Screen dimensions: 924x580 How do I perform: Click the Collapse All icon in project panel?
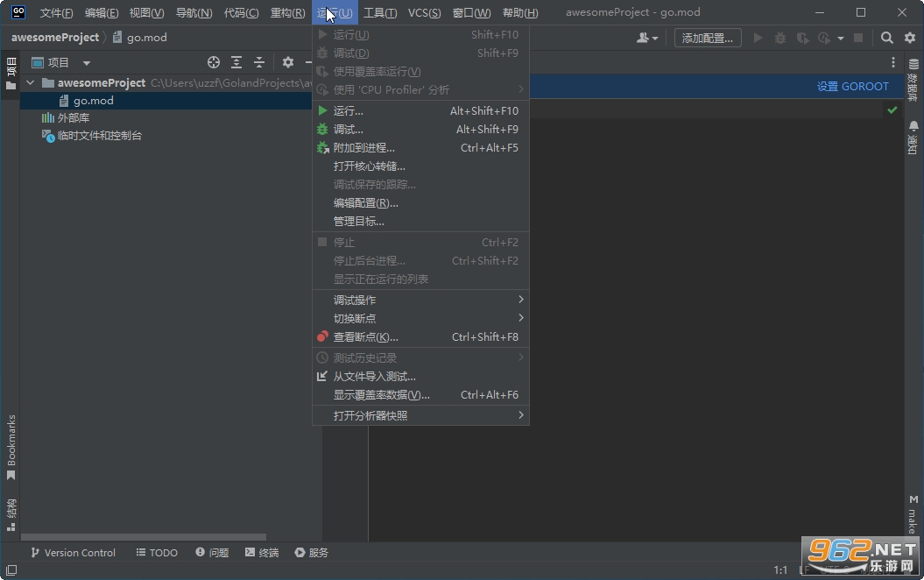coord(259,62)
